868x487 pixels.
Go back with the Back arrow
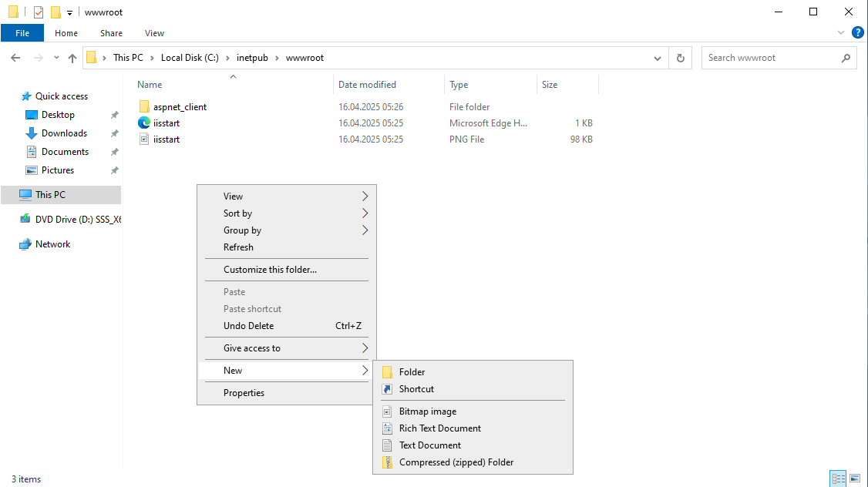pyautogui.click(x=15, y=58)
